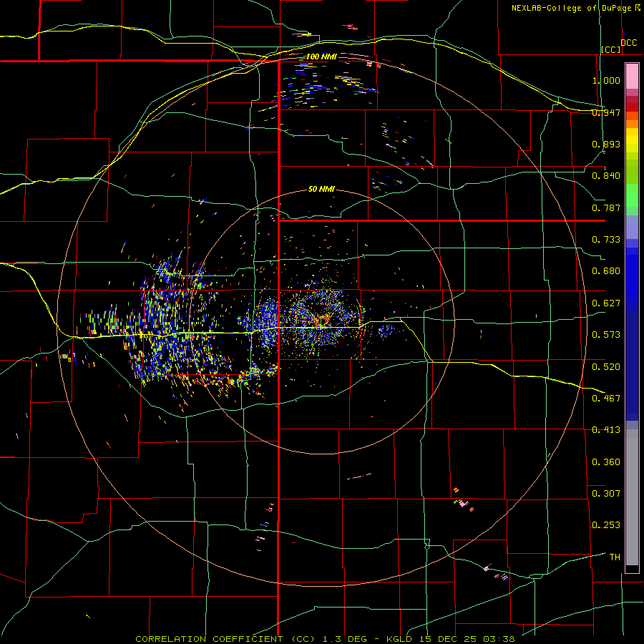The width and height of the screenshot is (644, 644).
Task: Click the 0.413 scale value
Action: pyautogui.click(x=606, y=430)
